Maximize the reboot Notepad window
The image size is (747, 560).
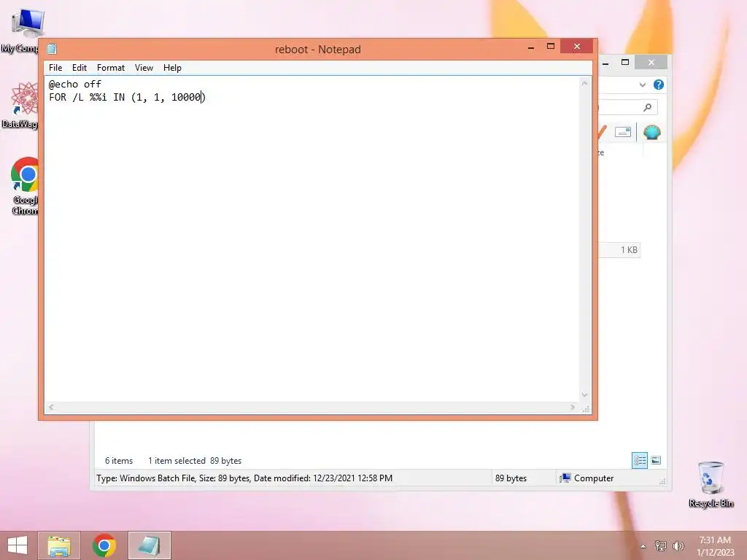pos(551,47)
